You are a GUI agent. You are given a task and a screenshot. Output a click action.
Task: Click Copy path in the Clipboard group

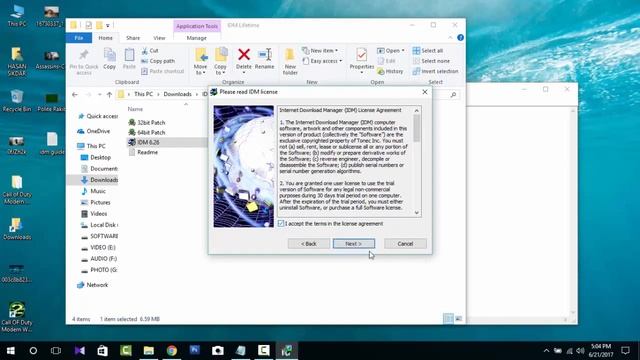158,61
